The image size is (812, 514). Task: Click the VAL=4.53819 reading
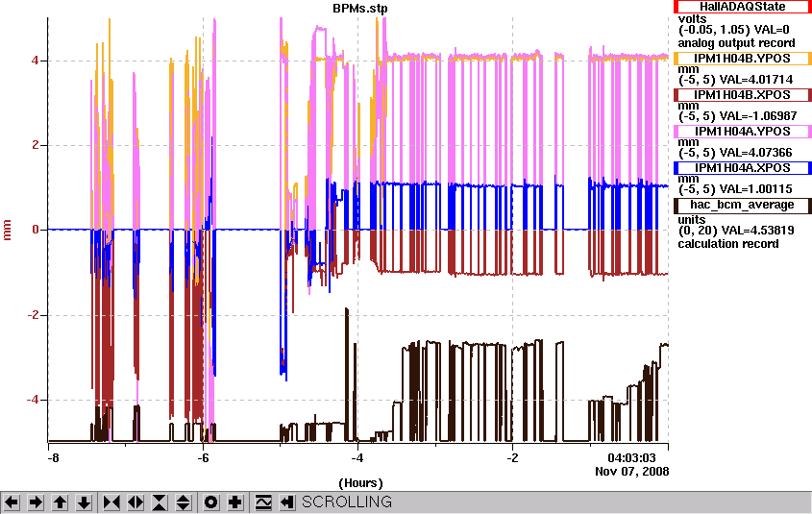click(x=757, y=231)
